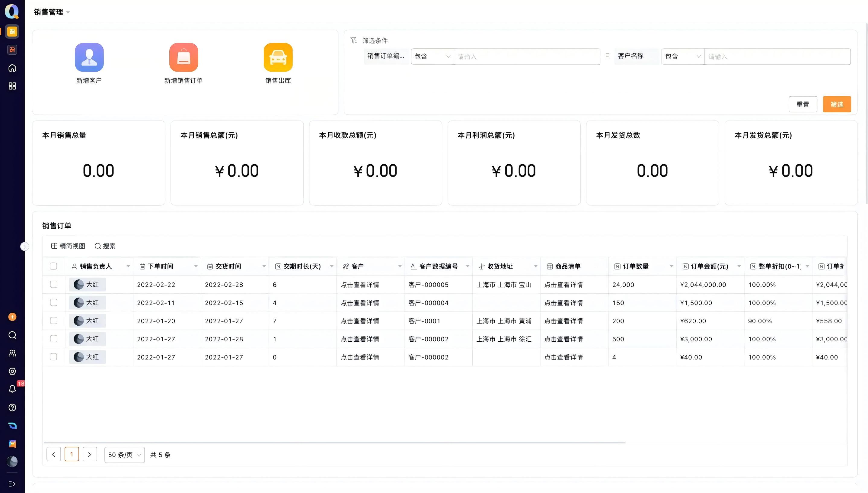
Task: Open 点击查看详情 customer link for 客户-000005
Action: pos(360,285)
